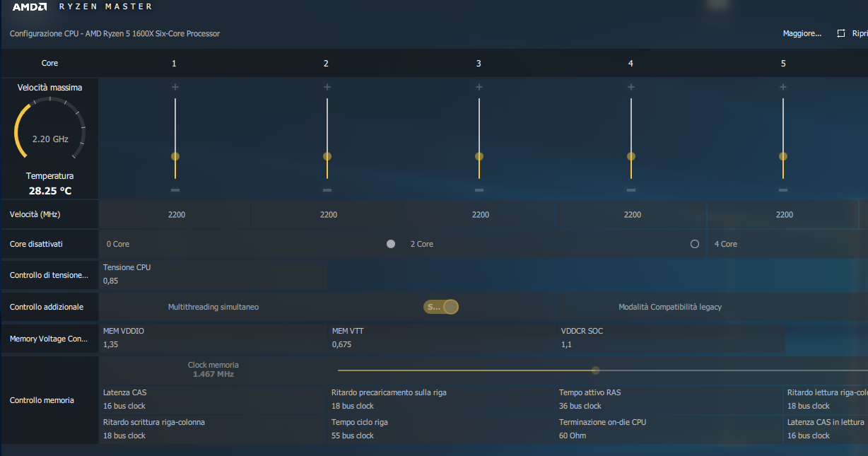Click the VDDCR SOC value 1,1
868x456 pixels.
pos(565,344)
